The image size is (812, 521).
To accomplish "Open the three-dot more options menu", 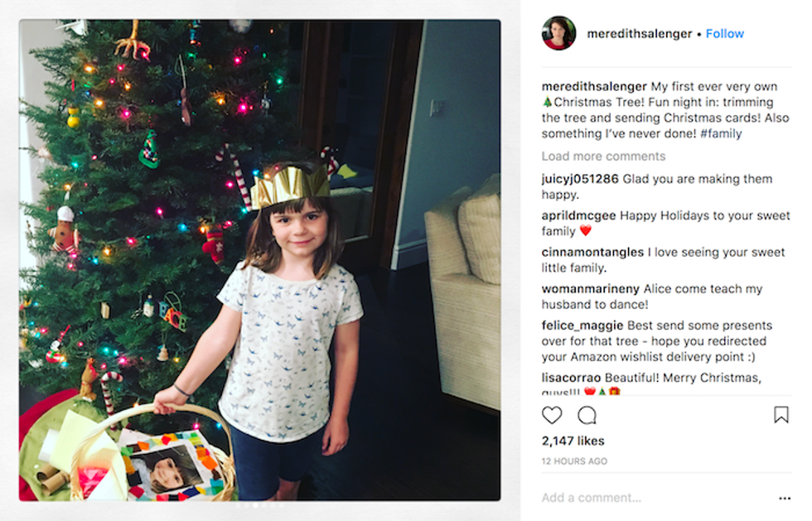I will click(785, 498).
